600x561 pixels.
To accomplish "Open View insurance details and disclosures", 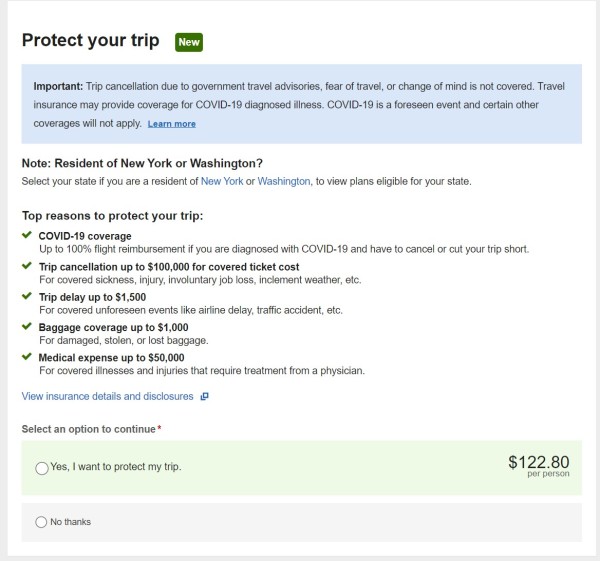I will pos(107,396).
